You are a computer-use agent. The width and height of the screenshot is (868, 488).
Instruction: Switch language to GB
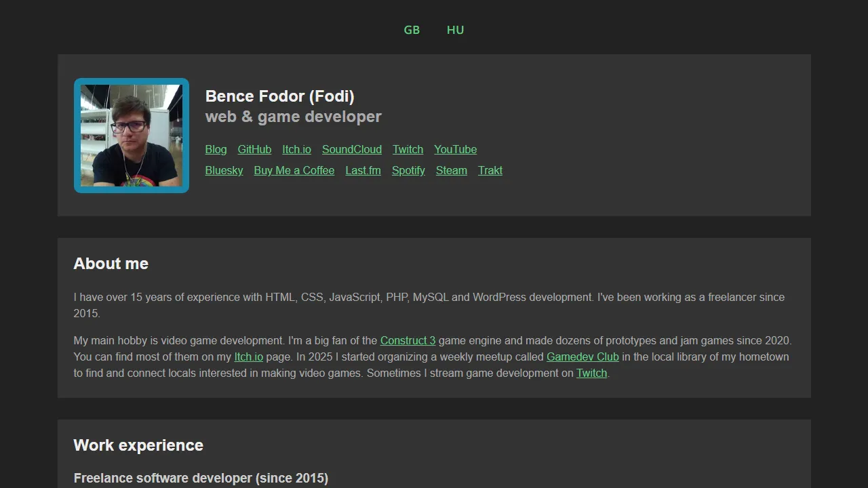click(x=412, y=30)
